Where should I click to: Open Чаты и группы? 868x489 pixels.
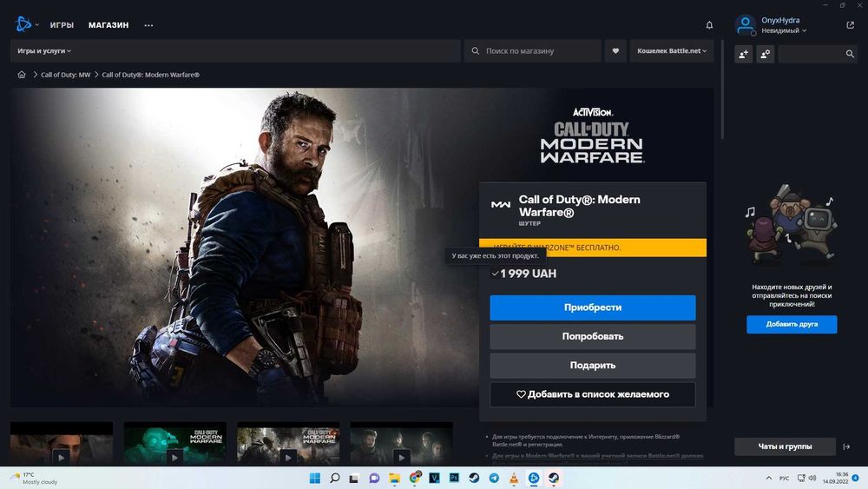click(x=785, y=446)
